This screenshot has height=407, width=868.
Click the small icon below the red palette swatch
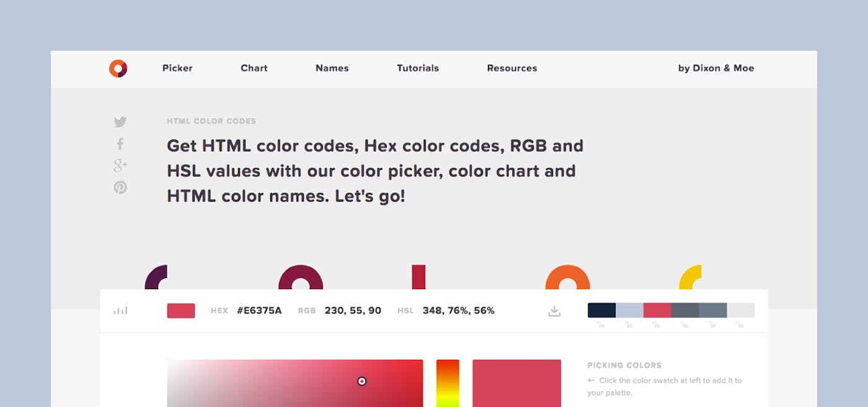657,324
